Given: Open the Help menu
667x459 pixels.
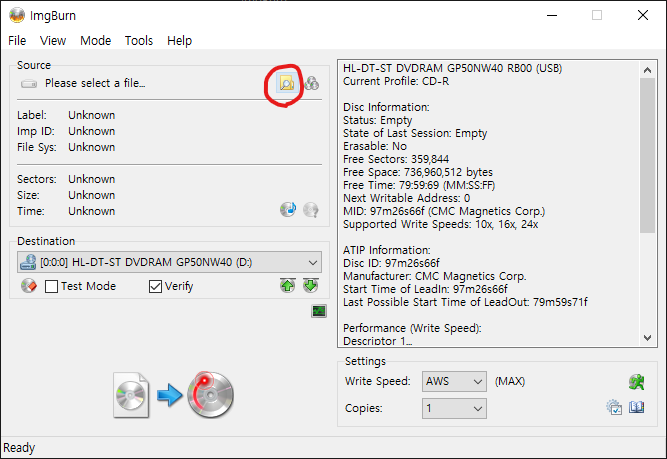Looking at the screenshot, I should click(180, 41).
